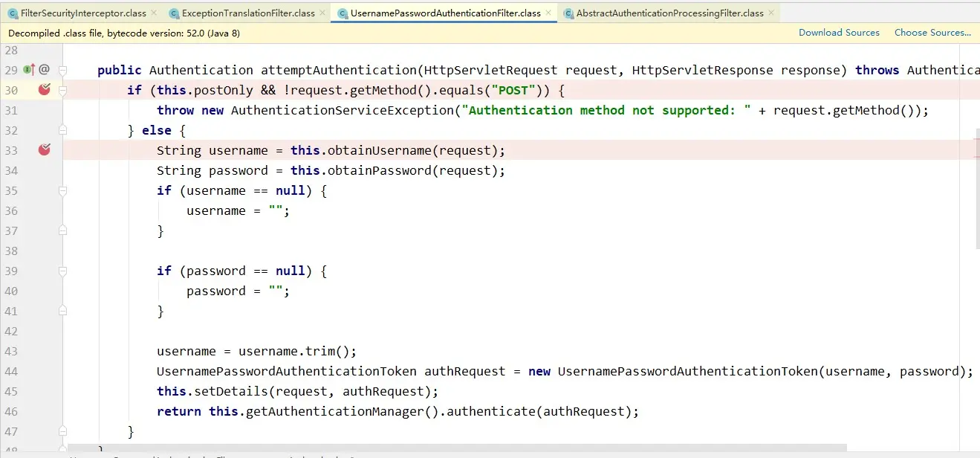980x458 pixels.
Task: Collapse the attemptAuthentication method using its fold arrow
Action: (x=62, y=69)
